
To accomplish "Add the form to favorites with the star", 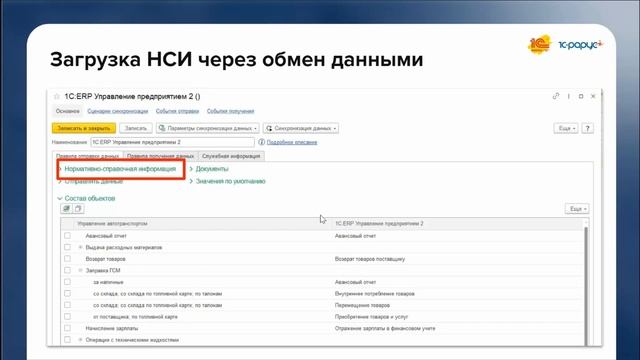I will pyautogui.click(x=57, y=97).
